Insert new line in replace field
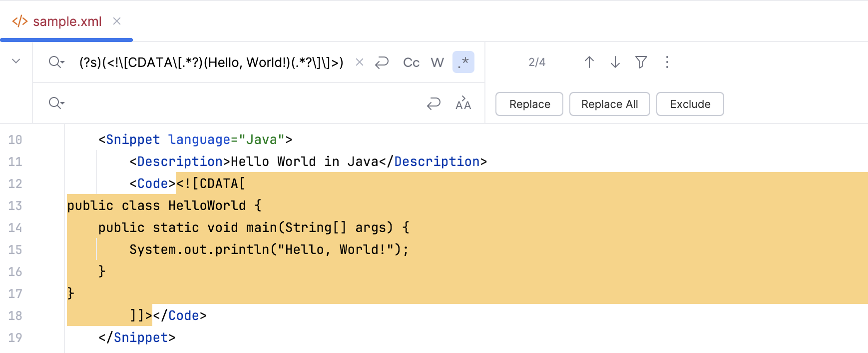 click(434, 103)
